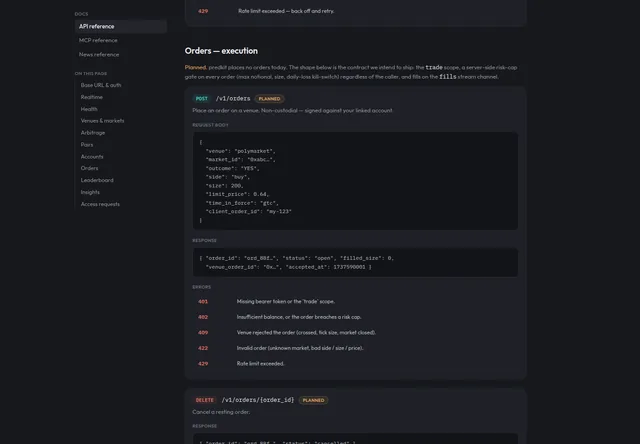Click the 'limit_price' line in request body
This screenshot has width=640, height=444.
[x=237, y=194]
